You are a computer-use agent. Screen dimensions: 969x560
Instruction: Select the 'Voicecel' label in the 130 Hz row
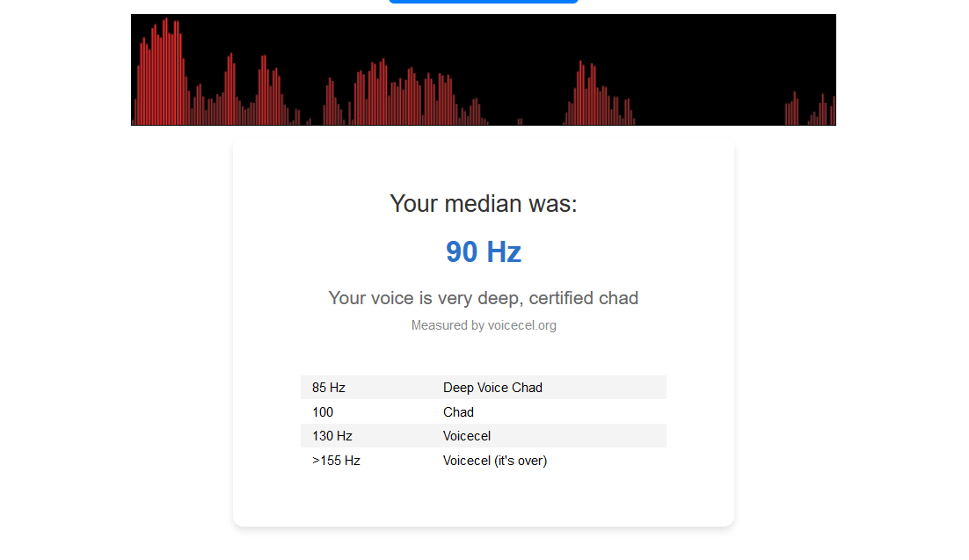[x=467, y=436]
